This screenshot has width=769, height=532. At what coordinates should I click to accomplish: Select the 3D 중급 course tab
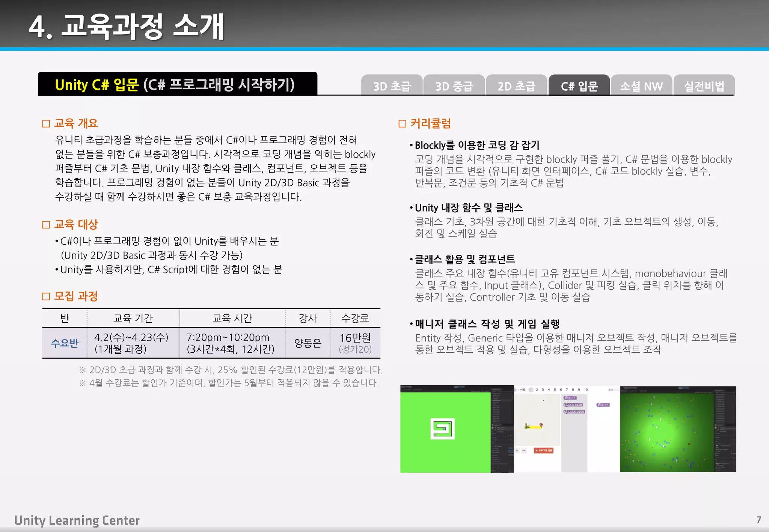coord(454,85)
